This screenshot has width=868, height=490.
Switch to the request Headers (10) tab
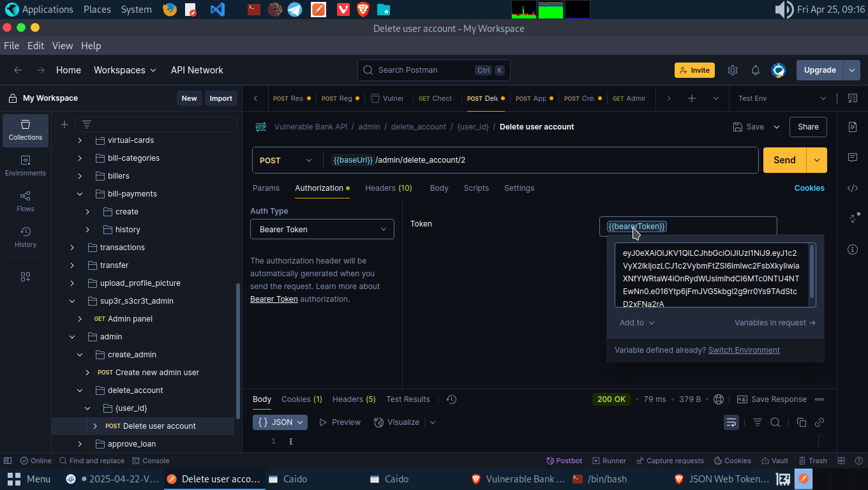(x=389, y=188)
